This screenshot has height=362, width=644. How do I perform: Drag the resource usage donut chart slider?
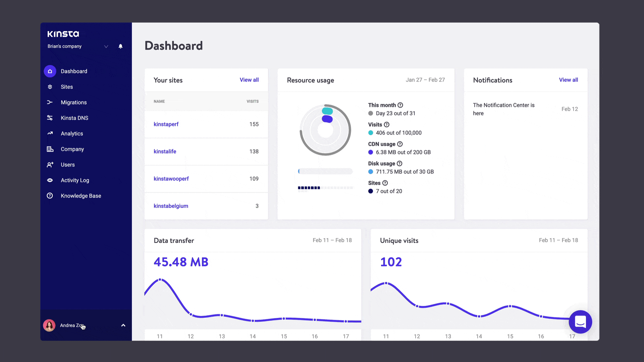click(300, 171)
